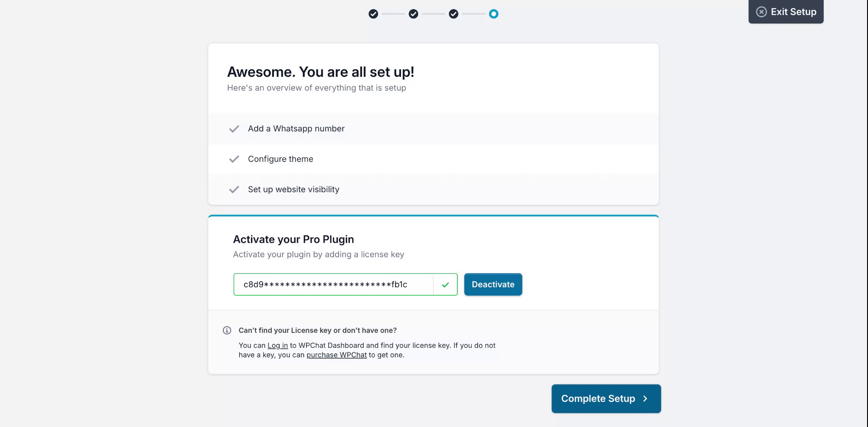Select the active fourth progress step circle
The height and width of the screenshot is (427, 868).
pos(494,14)
